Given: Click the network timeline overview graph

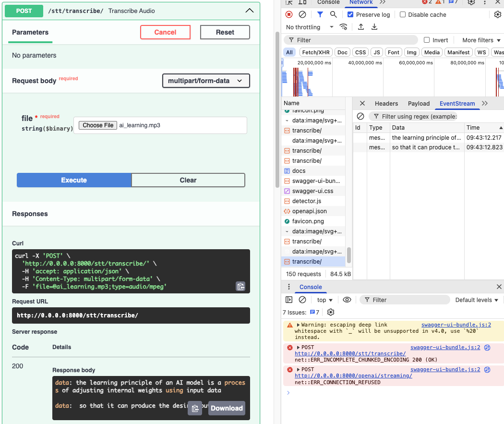Looking at the screenshot, I should click(x=393, y=78).
